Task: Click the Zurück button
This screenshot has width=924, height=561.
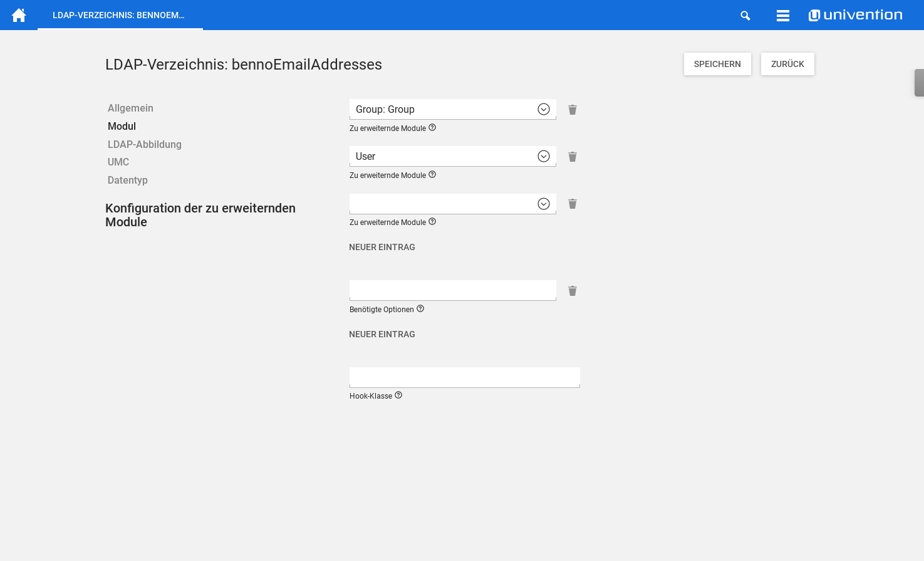Action: pos(787,64)
